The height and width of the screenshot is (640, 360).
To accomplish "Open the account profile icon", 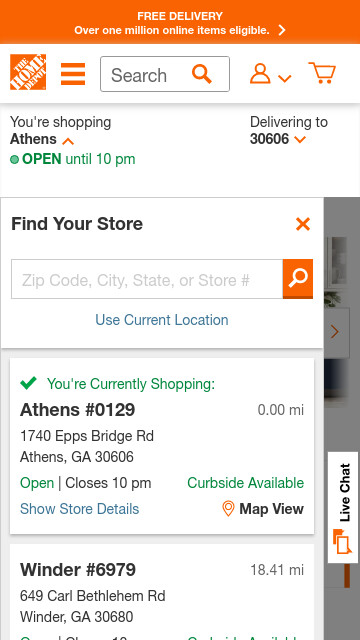I will click(260, 74).
